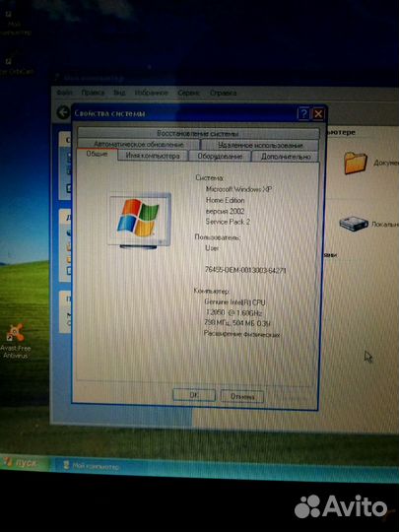Select the local disk drive icon

(x=354, y=224)
